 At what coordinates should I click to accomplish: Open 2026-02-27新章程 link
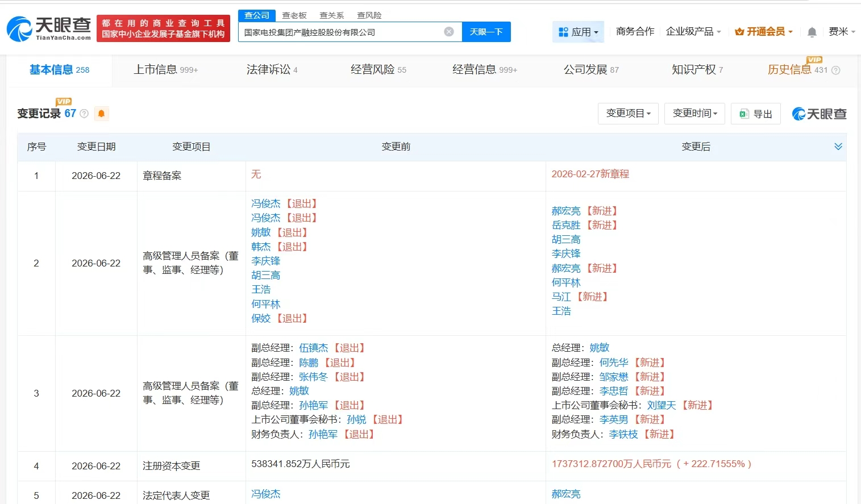(x=590, y=174)
